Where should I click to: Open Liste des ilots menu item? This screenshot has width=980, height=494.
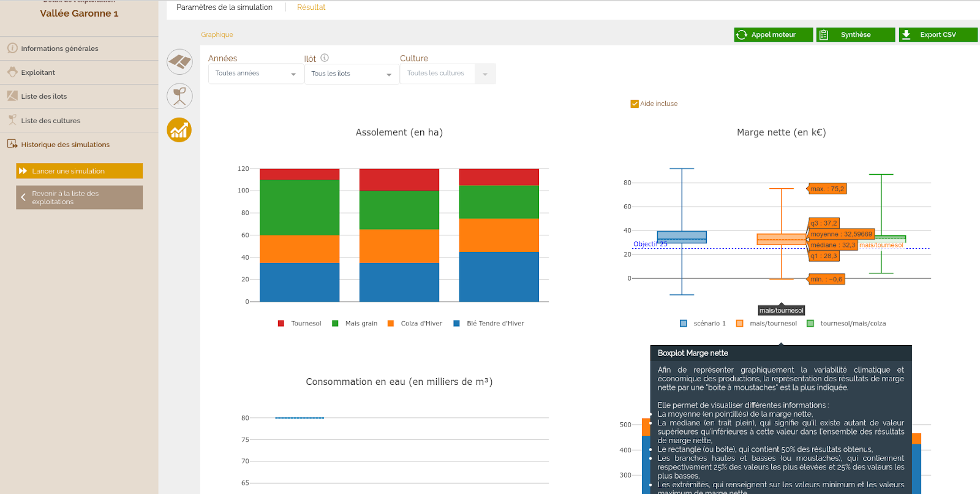pos(79,96)
